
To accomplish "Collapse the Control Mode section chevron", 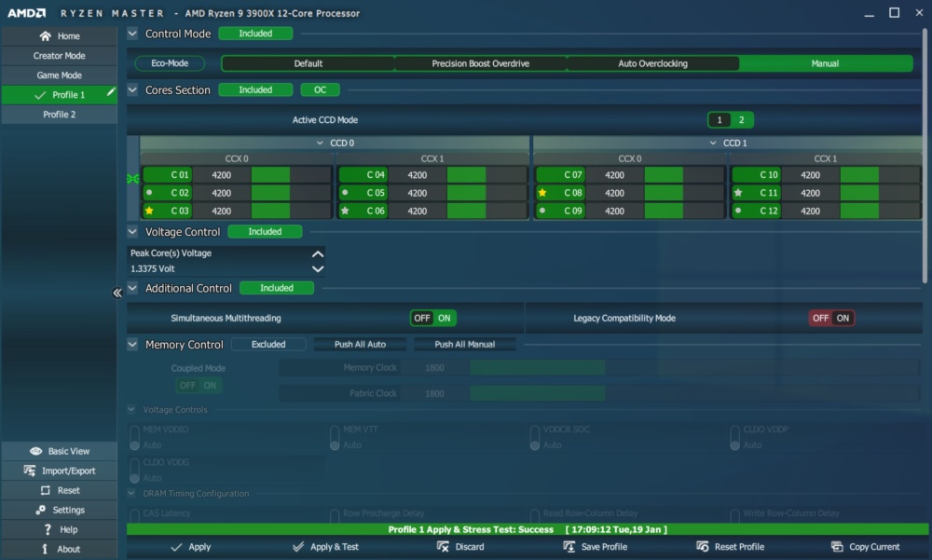I will point(132,34).
